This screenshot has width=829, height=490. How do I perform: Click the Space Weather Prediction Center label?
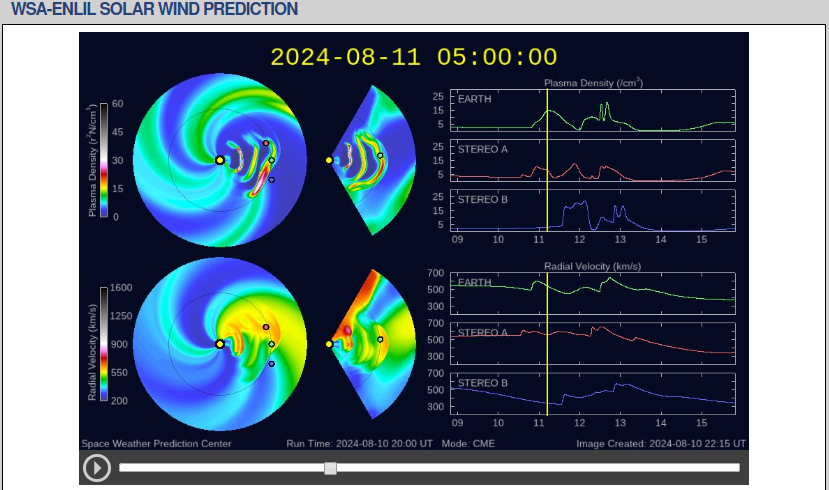coord(156,443)
